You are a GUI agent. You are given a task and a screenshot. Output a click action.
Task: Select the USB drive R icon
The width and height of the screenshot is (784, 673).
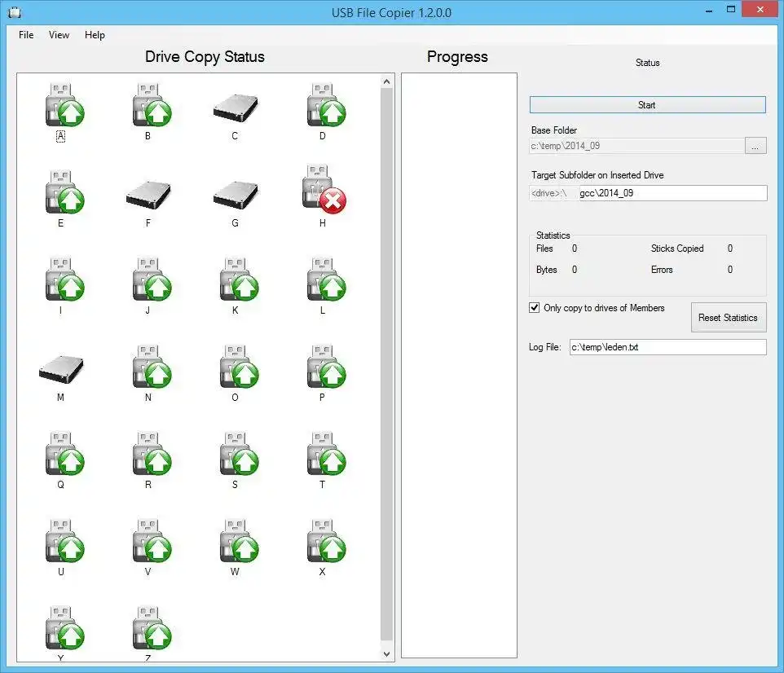152,454
